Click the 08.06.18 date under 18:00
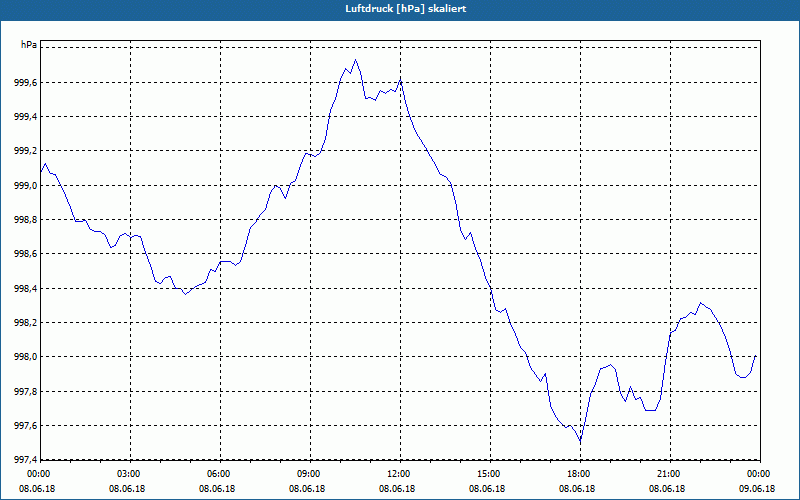The image size is (800, 500). point(577,489)
